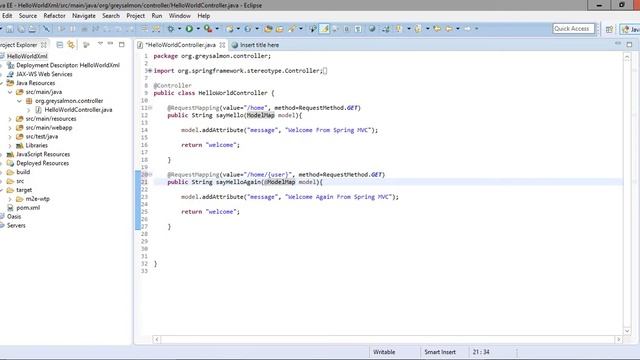Expand the Libraries node

pos(10,146)
